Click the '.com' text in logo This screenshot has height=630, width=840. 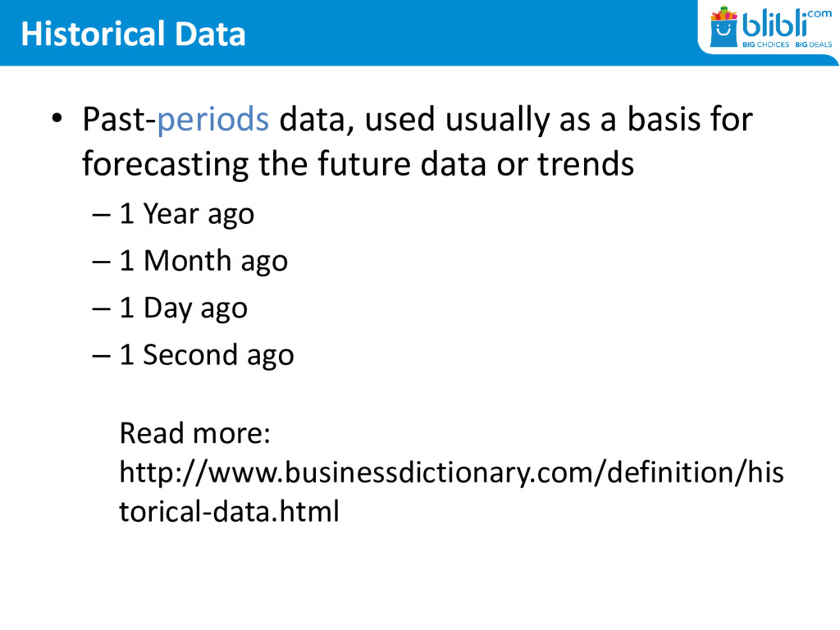click(819, 13)
